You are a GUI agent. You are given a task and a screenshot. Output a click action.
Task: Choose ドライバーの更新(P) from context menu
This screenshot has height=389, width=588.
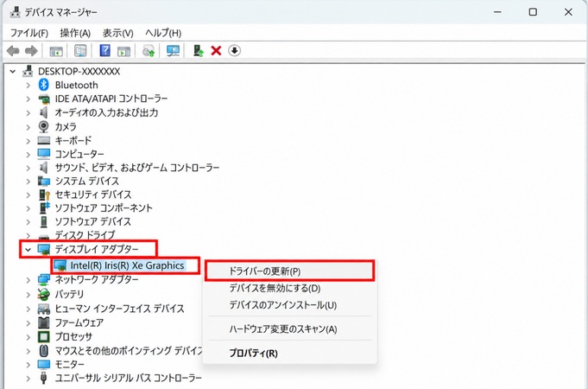tap(289, 271)
